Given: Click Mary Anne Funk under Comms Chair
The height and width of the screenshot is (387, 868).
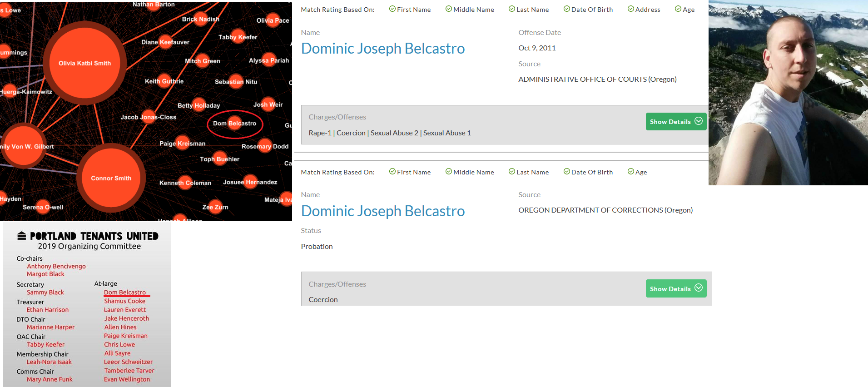Looking at the screenshot, I should 50,379.
